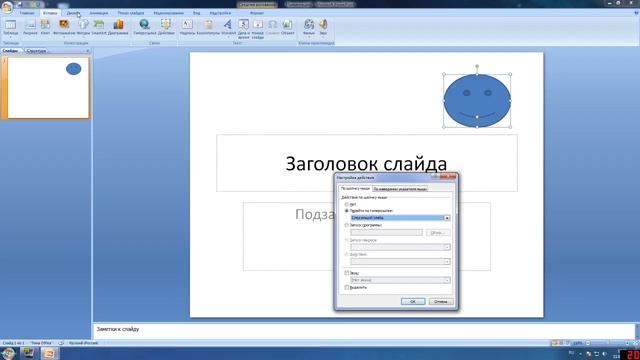
Task: Click the Объект insert object icon
Action: [287, 27]
